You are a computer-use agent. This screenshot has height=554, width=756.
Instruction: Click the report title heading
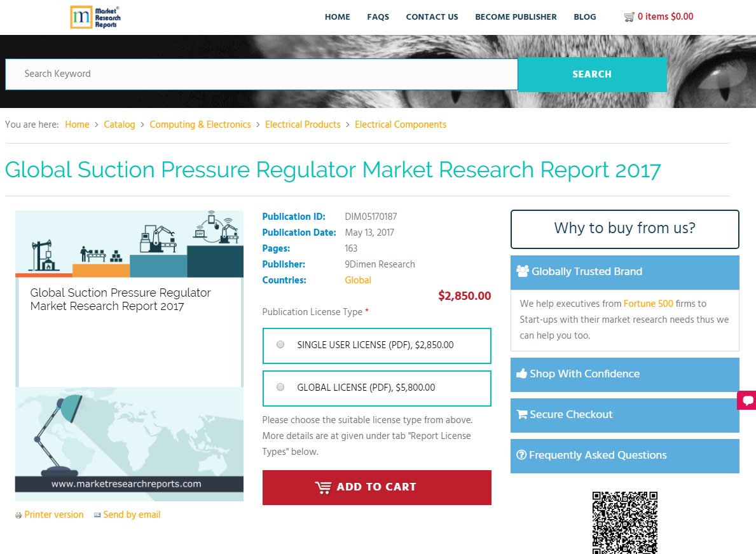tap(333, 170)
